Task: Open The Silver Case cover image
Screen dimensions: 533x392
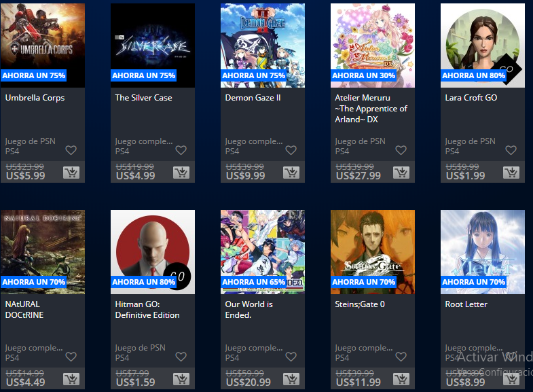Action: coord(153,46)
